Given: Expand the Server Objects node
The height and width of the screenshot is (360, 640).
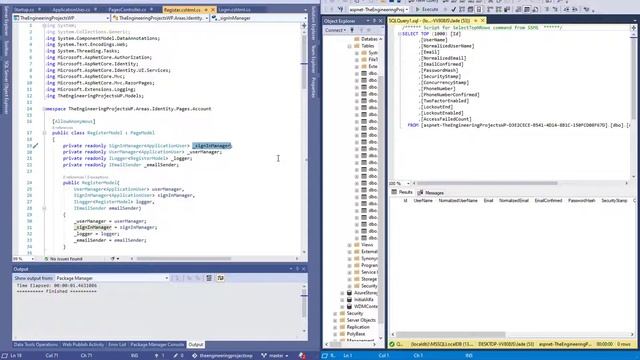Looking at the screenshot, I should (335, 320).
